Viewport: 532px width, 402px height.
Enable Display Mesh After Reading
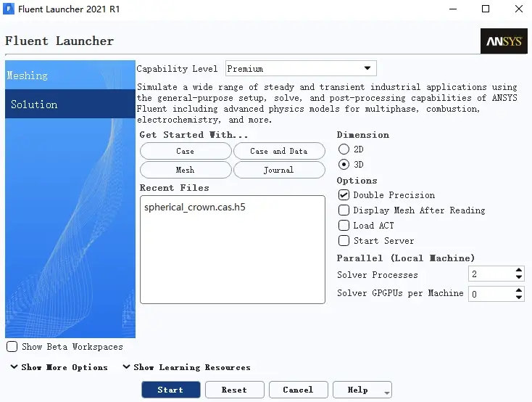click(344, 210)
